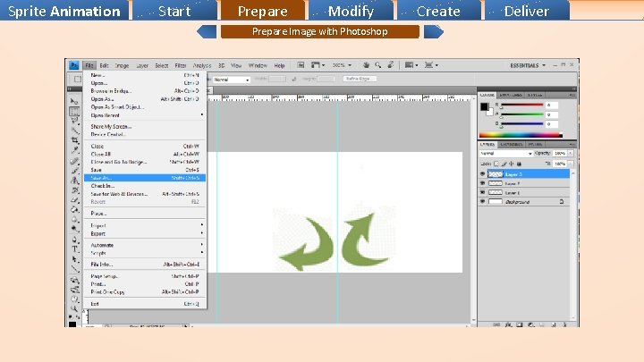Image resolution: width=644 pixels, height=362 pixels.
Task: Open the Edit menu
Action: click(x=104, y=65)
